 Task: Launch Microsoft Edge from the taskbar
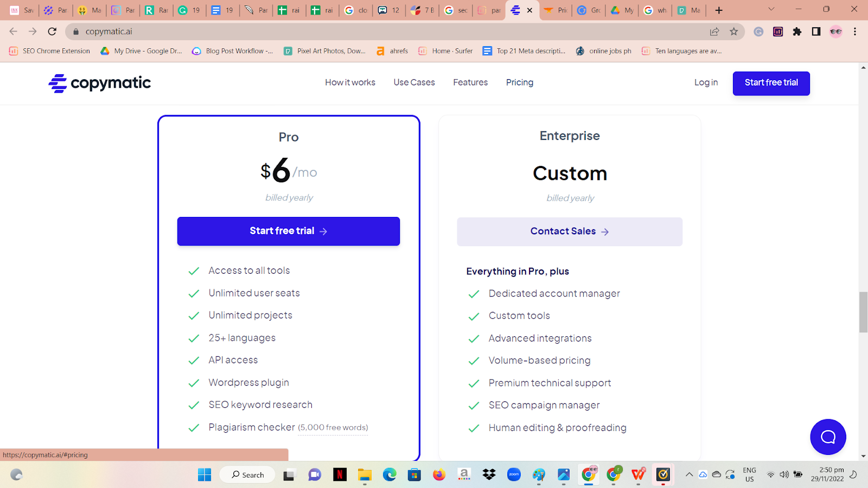[x=390, y=475]
